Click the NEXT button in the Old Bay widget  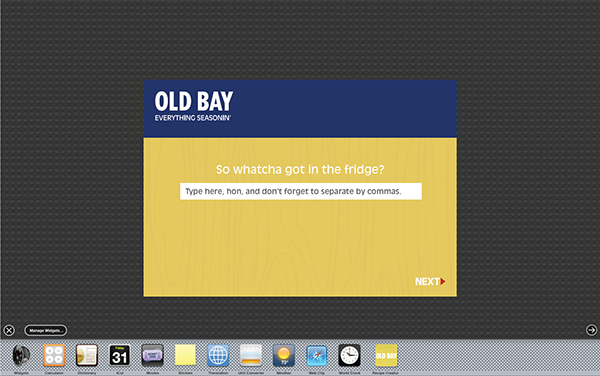pyautogui.click(x=430, y=282)
